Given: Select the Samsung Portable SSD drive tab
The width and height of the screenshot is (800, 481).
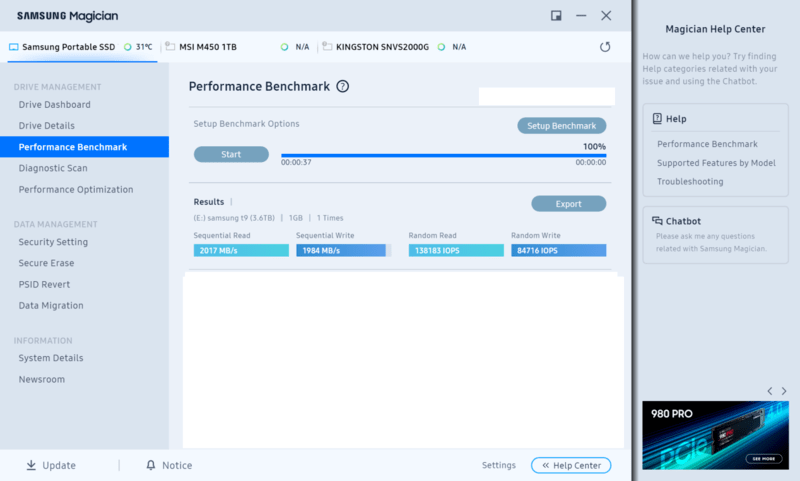Looking at the screenshot, I should coord(70,47).
